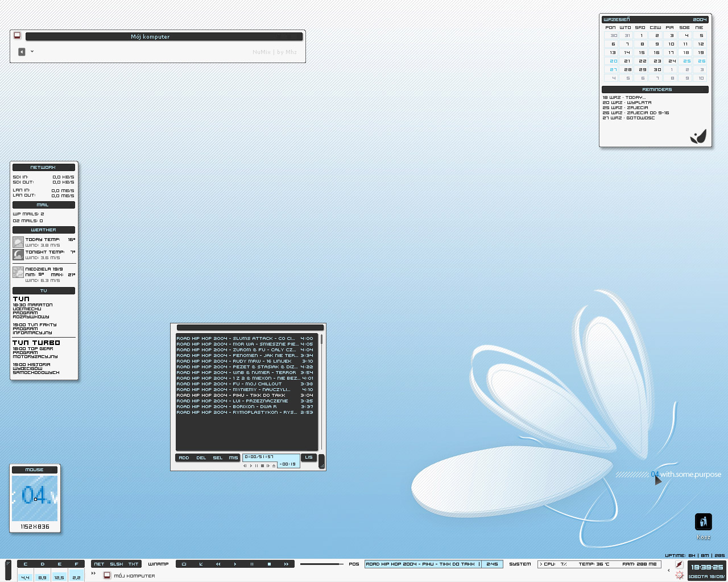This screenshot has height=582, width=728.
Task: Click the LIS button in playlist
Action: point(309,457)
